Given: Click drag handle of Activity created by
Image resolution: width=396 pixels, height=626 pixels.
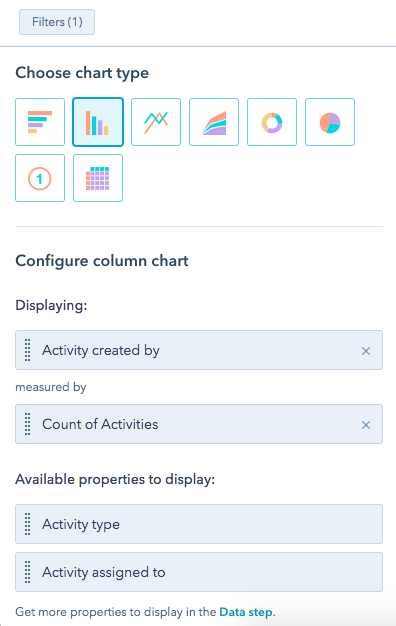Looking at the screenshot, I should coord(28,350).
